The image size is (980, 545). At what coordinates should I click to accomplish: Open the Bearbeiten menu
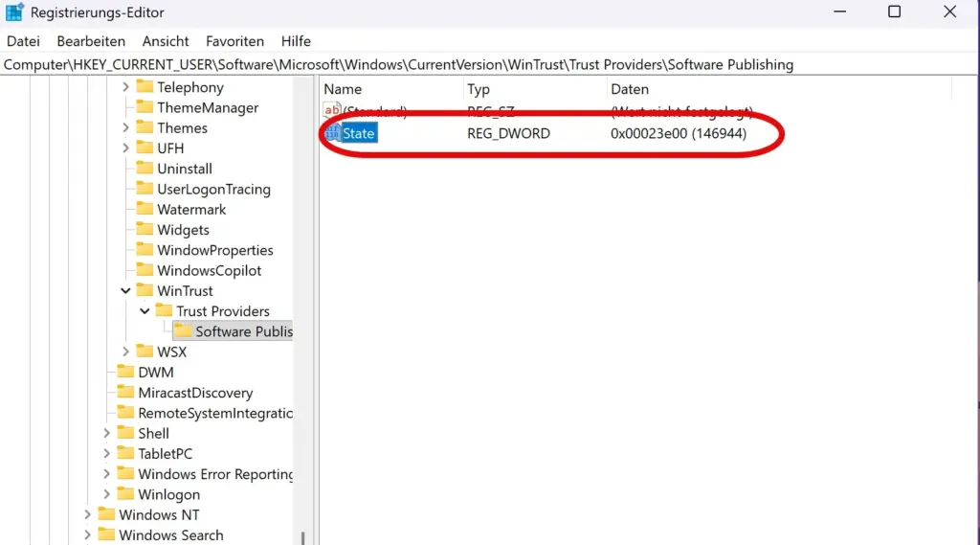coord(91,41)
